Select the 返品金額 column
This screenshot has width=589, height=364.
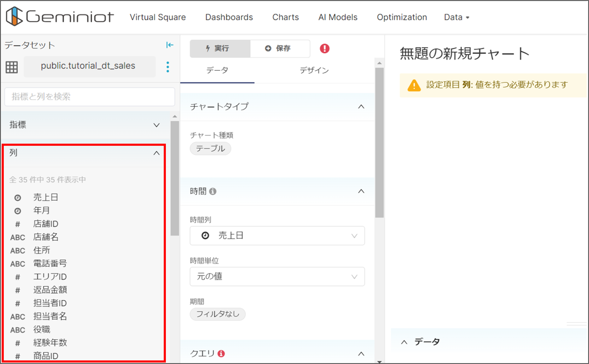pos(50,290)
